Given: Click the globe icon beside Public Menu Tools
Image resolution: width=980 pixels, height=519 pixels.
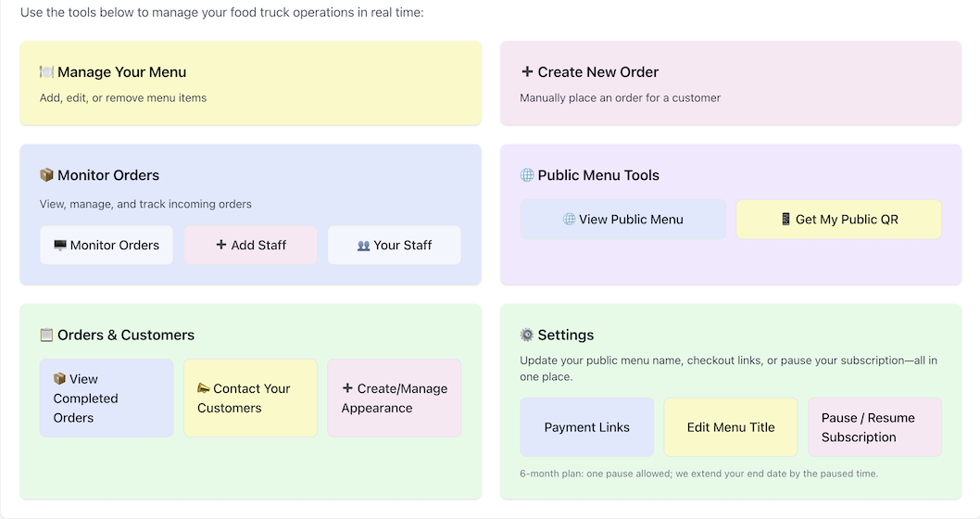Looking at the screenshot, I should coord(527,175).
